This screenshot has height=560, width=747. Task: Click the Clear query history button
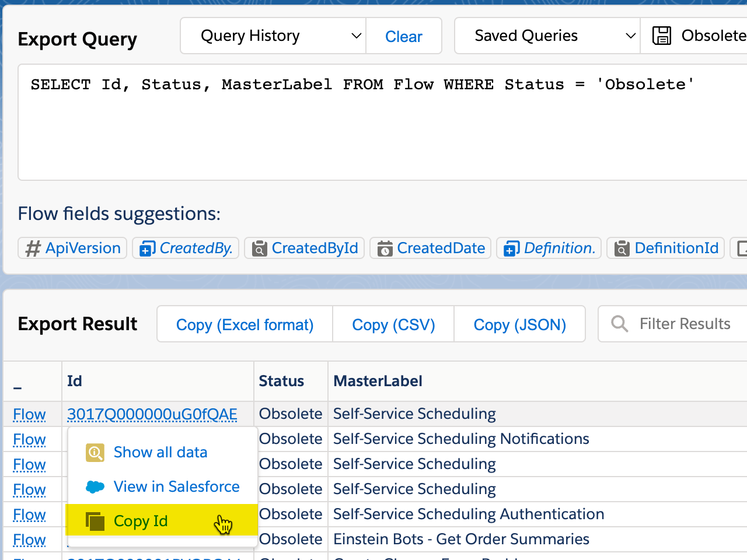(x=403, y=36)
